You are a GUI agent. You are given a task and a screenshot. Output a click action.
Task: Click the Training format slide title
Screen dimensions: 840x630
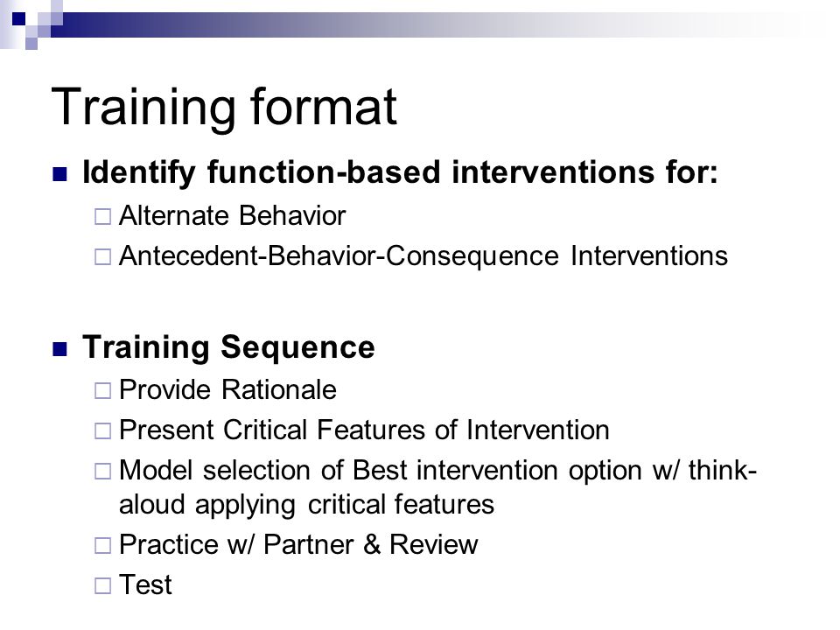(x=224, y=107)
